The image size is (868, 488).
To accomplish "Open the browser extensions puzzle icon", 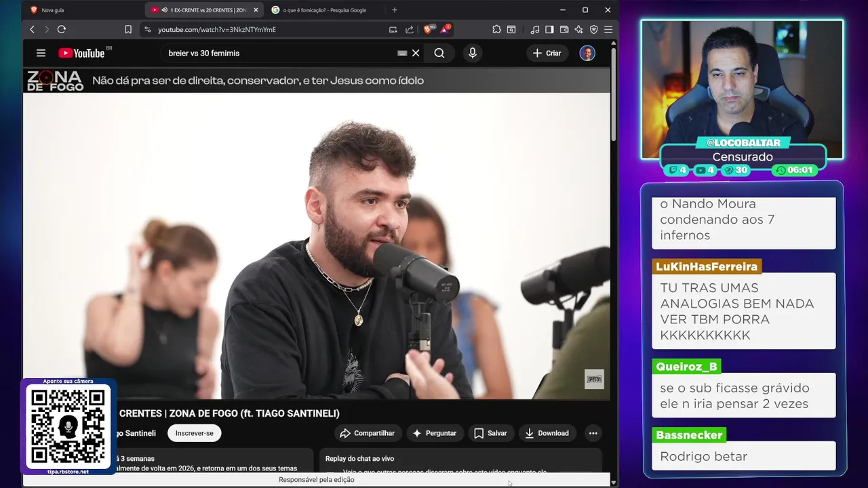I will pyautogui.click(x=496, y=29).
